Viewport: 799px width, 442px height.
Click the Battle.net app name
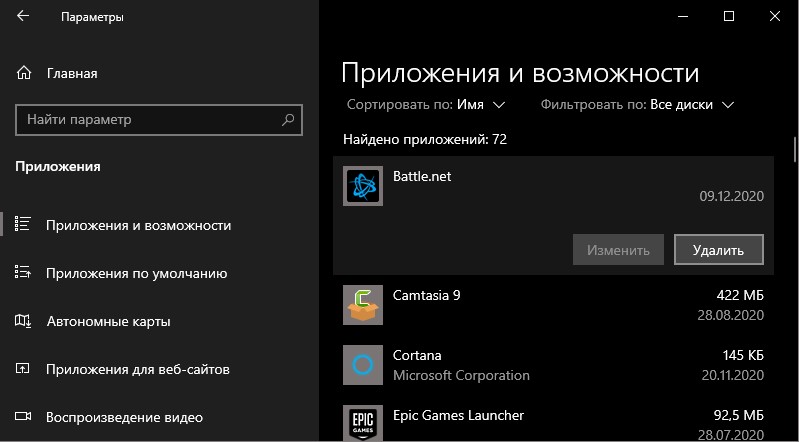422,176
